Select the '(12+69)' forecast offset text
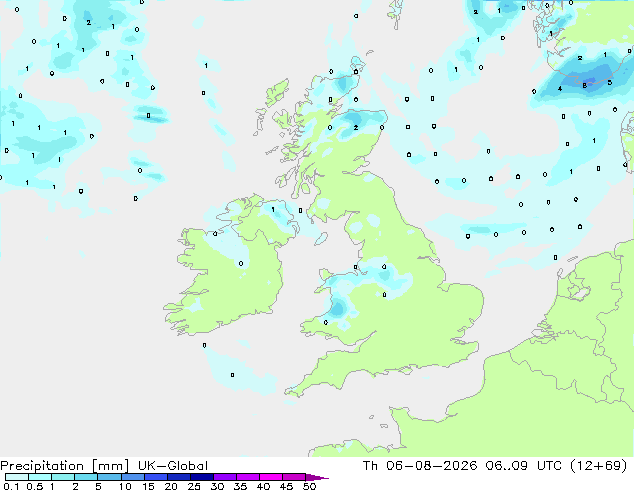 [x=598, y=466]
